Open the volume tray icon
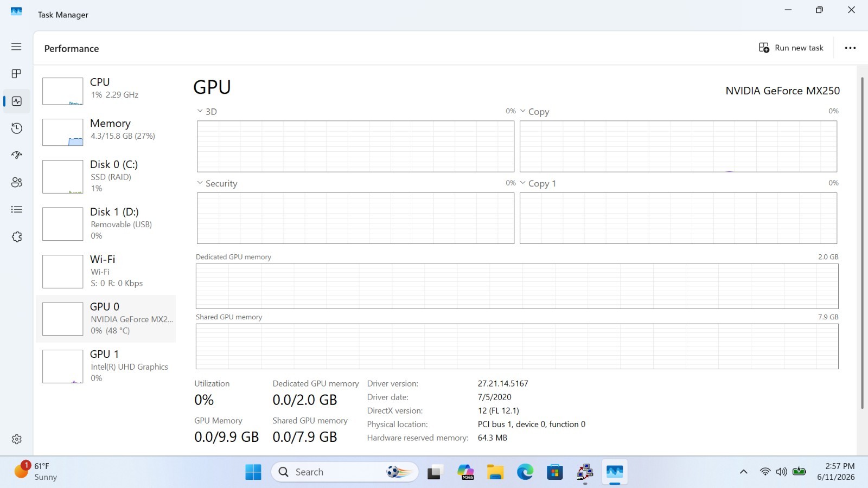Screen dimensions: 868x488 pos(781,472)
